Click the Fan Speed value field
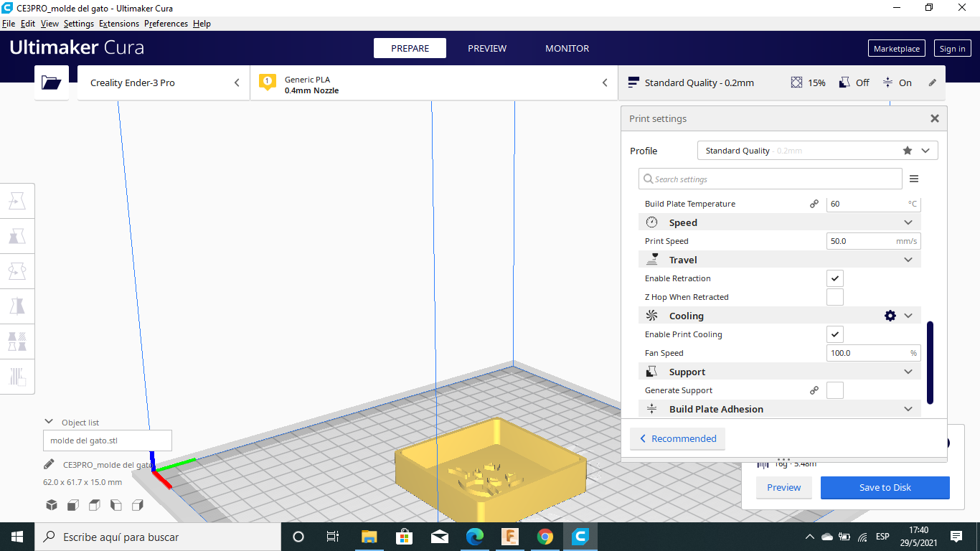Viewport: 980px width, 551px height. click(873, 353)
